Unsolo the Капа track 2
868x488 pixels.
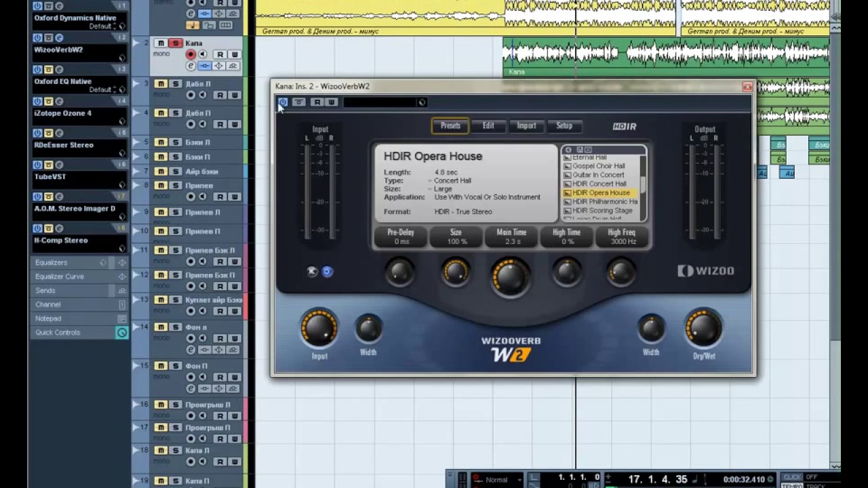[175, 43]
